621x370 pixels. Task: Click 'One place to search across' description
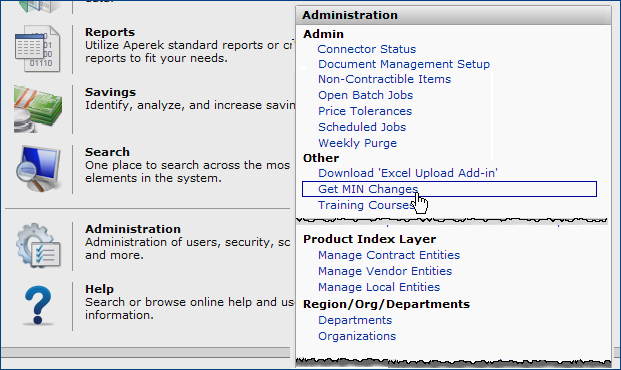click(x=187, y=172)
